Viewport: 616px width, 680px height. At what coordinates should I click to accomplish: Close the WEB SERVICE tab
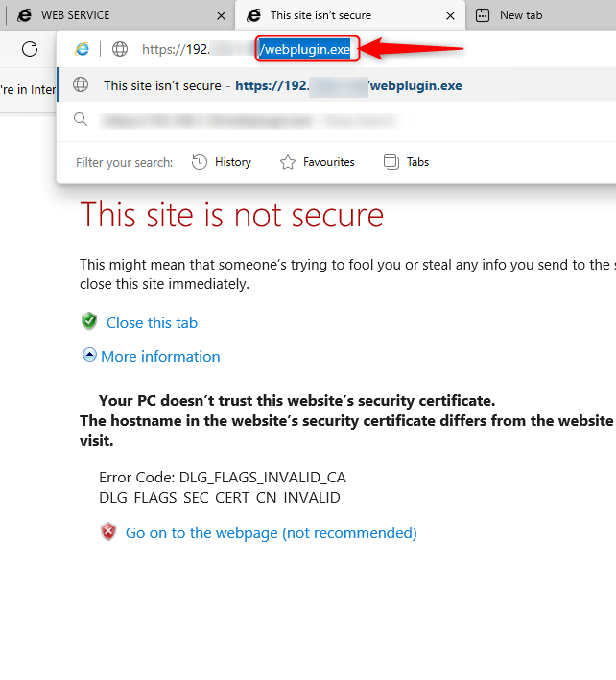pos(222,15)
